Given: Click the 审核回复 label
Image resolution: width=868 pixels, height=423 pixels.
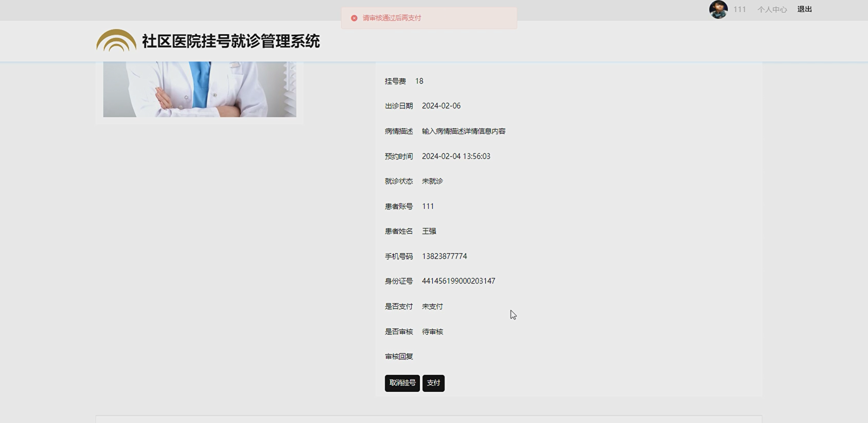Looking at the screenshot, I should coord(399,357).
